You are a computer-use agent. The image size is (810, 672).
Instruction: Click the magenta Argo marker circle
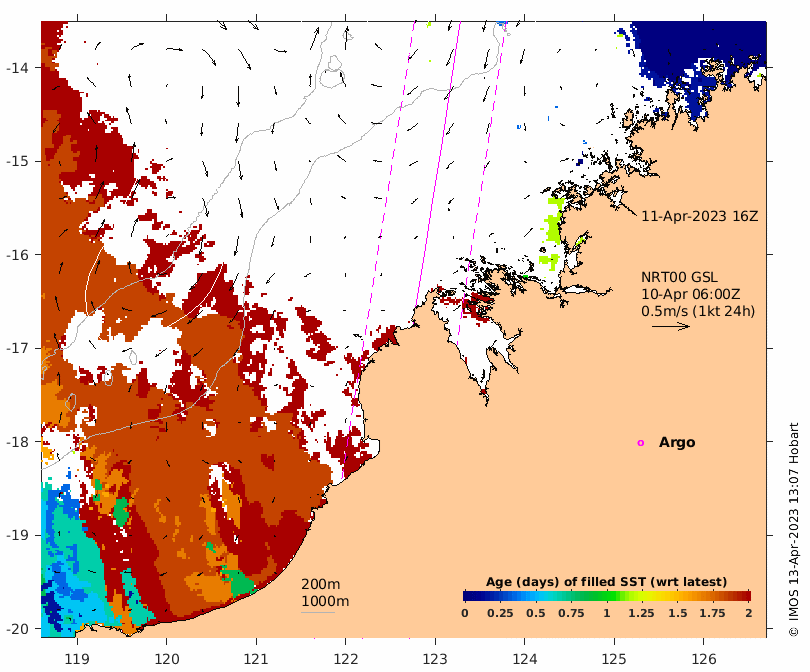click(x=641, y=443)
